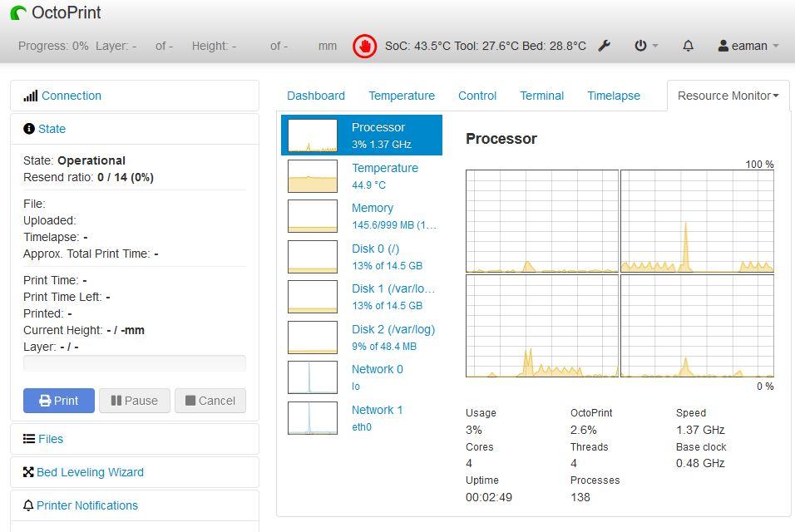
Task: Switch to the Temperature tab
Action: [x=402, y=96]
